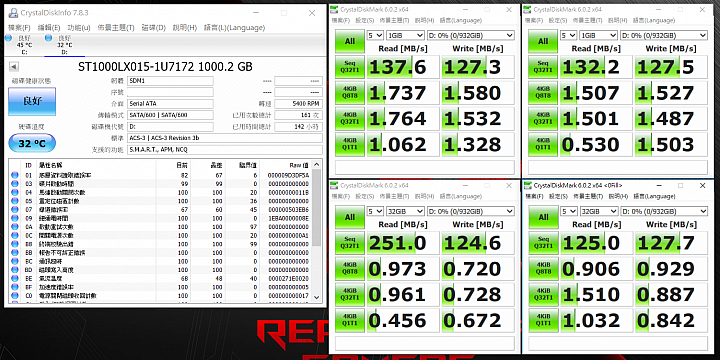
Task: Click app icon of the CrystalDiskMark <0Fill> window
Action: click(528, 186)
